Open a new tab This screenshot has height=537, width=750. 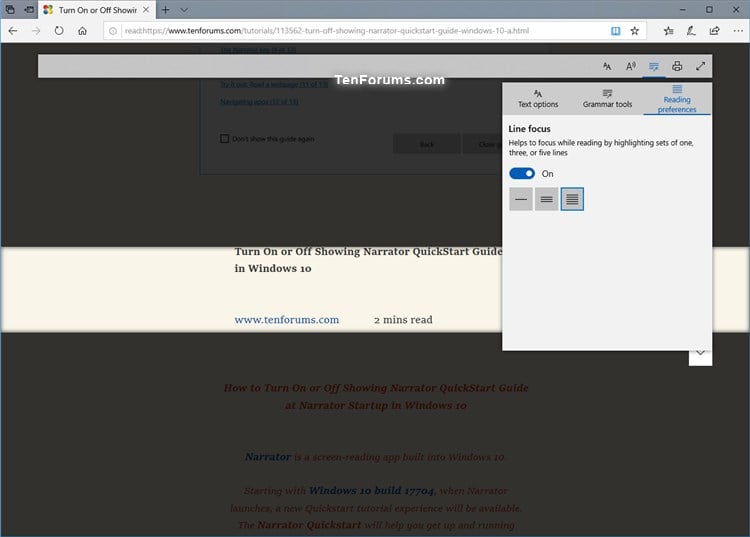click(x=165, y=10)
